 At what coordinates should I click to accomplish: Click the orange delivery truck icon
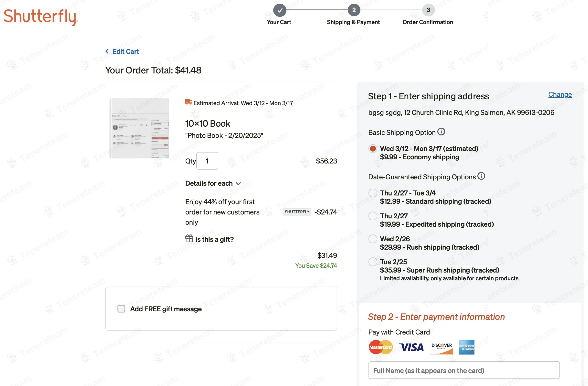189,102
